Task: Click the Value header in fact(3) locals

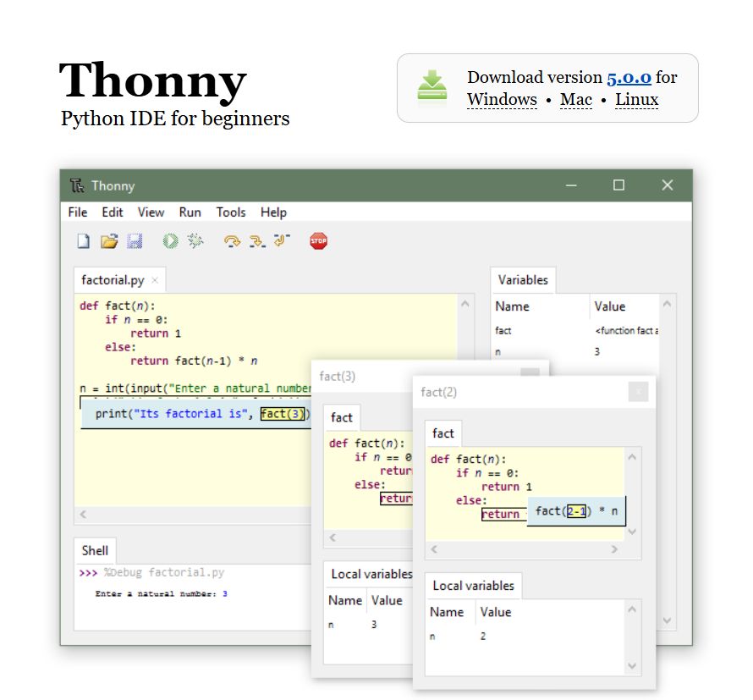Action: coord(387,601)
